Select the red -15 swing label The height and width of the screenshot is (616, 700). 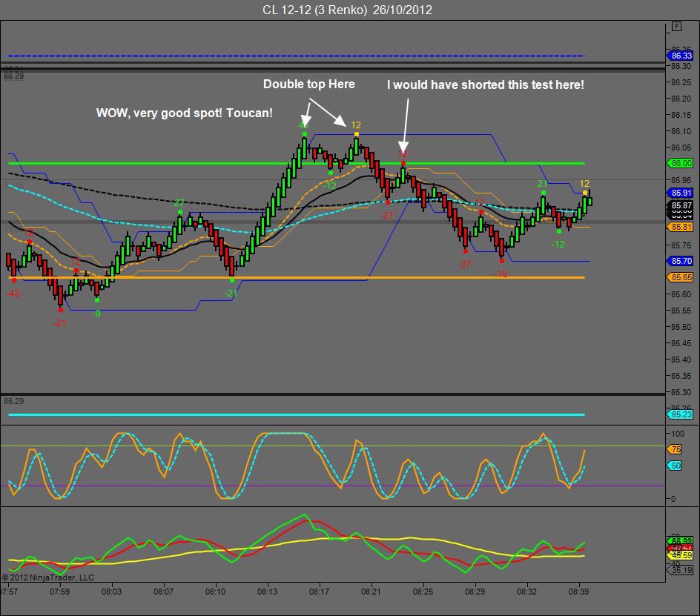tap(501, 274)
